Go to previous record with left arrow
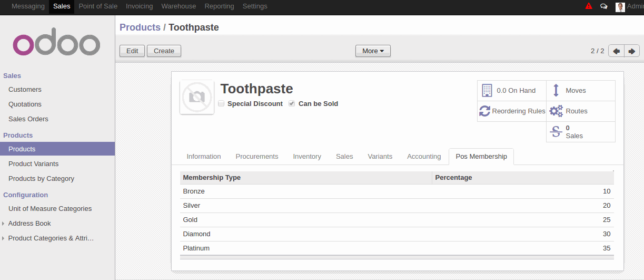Screen dimensions: 644x280 pyautogui.click(x=617, y=51)
